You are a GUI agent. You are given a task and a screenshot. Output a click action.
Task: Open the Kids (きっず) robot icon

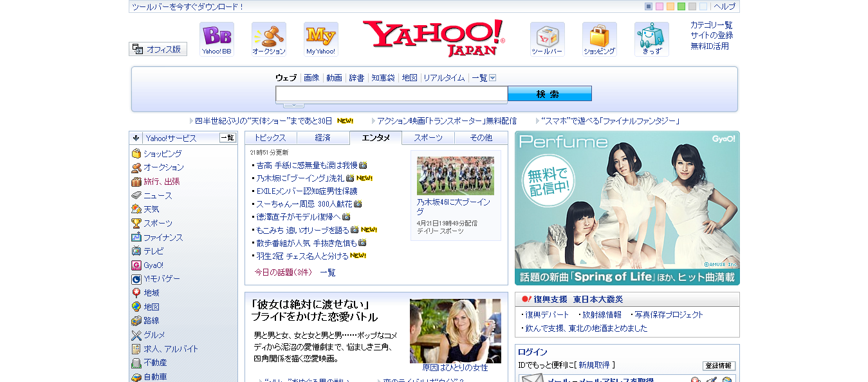click(x=651, y=39)
